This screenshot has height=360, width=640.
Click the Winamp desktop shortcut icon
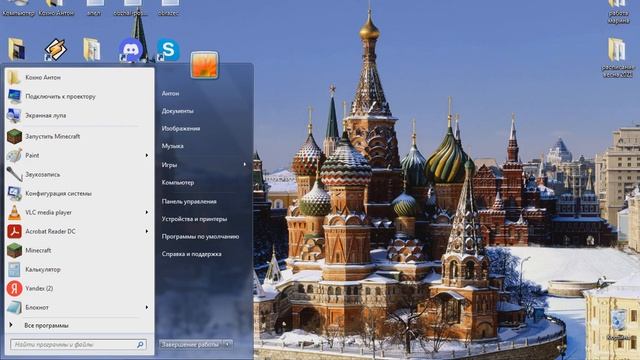coord(56,50)
